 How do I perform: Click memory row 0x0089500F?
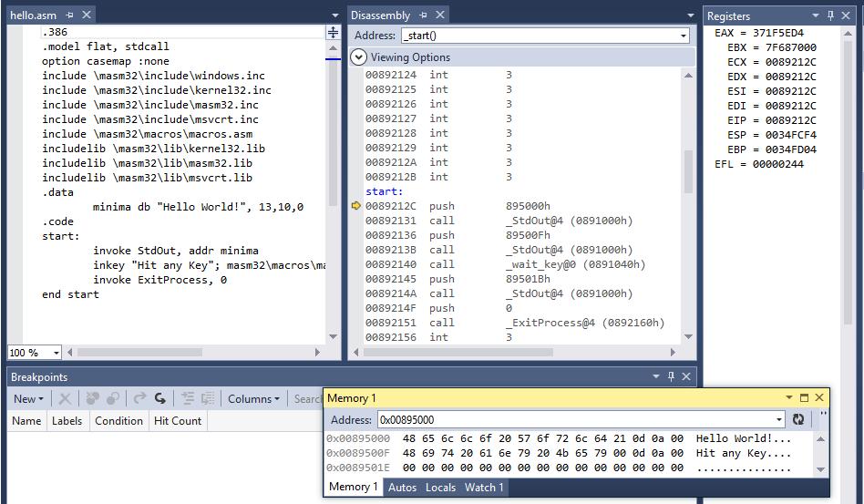[x=558, y=453]
